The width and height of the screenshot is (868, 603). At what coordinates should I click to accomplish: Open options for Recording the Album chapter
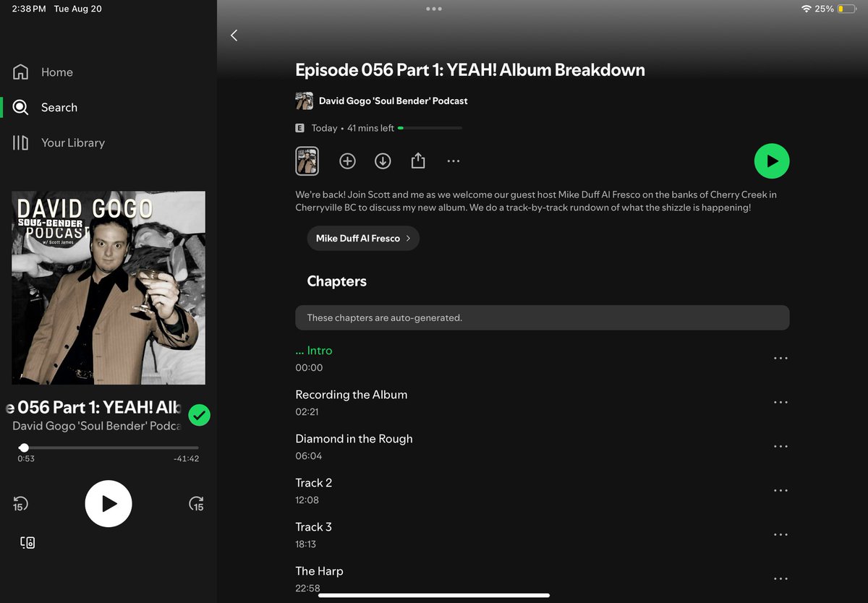(780, 402)
